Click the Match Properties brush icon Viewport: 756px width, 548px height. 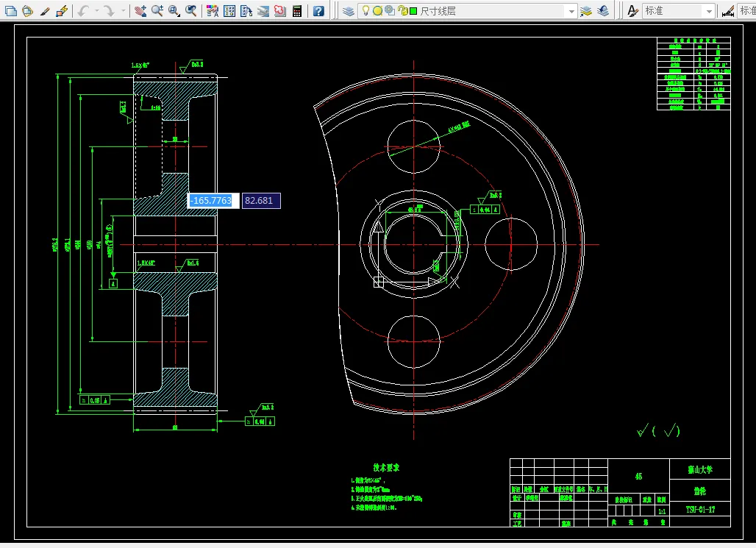tap(44, 10)
